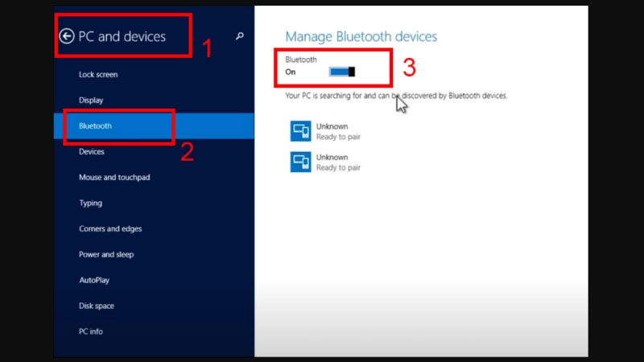Open Lock screen settings
The height and width of the screenshot is (362, 644).
[x=98, y=75]
